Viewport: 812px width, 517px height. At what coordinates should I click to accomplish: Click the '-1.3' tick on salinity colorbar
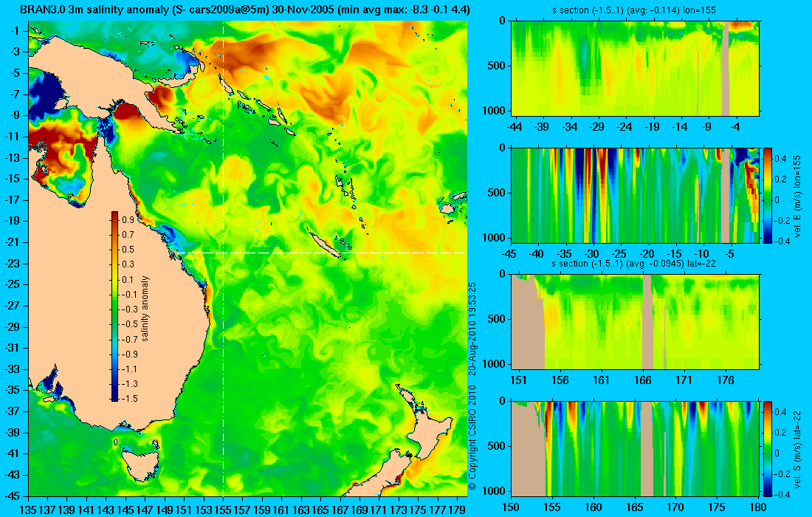pyautogui.click(x=129, y=384)
